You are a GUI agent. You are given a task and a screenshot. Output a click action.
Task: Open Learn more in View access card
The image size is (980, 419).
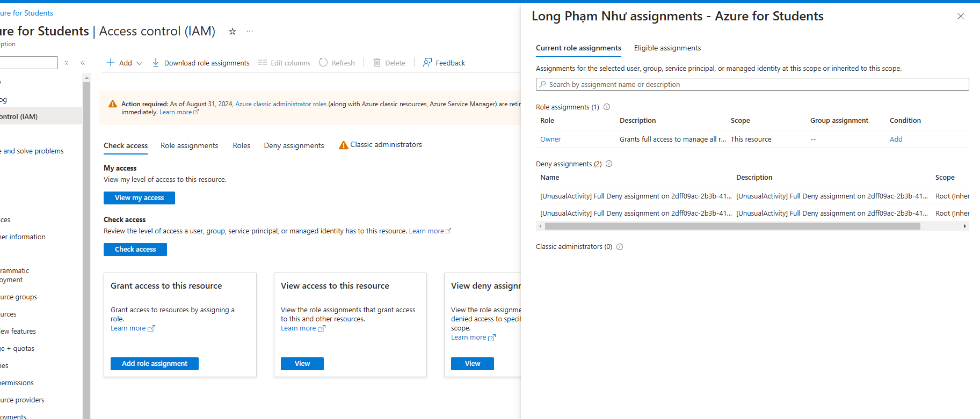click(303, 328)
